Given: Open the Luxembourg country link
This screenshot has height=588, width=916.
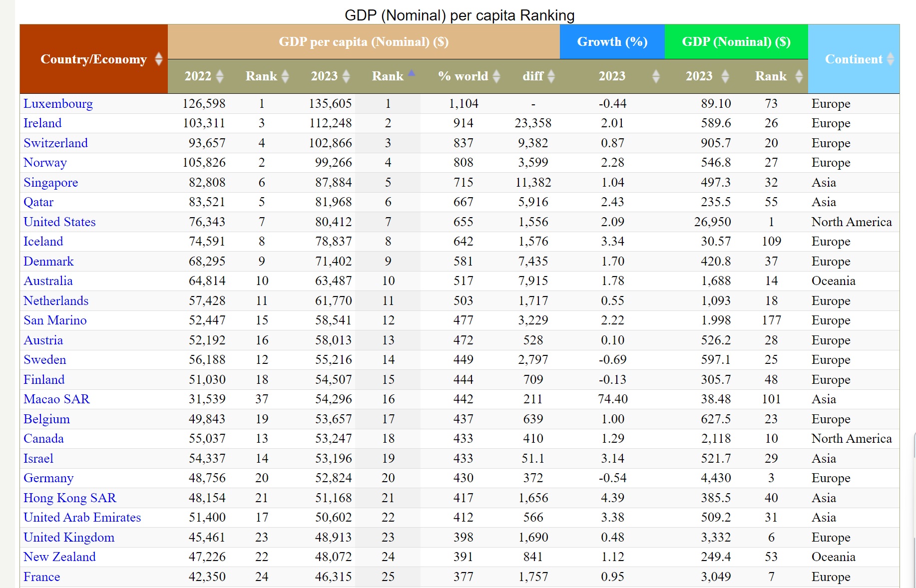Looking at the screenshot, I should click(58, 104).
